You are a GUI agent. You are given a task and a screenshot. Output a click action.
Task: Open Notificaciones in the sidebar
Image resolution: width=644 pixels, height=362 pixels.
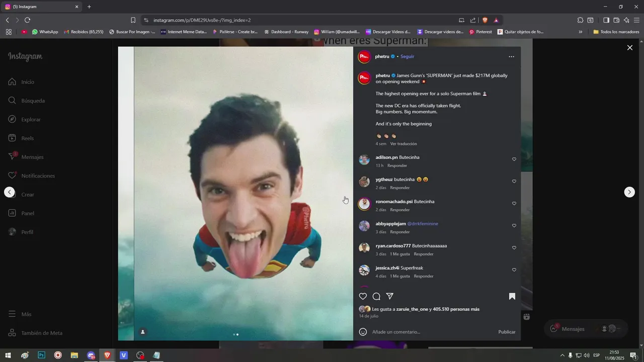tap(32, 176)
